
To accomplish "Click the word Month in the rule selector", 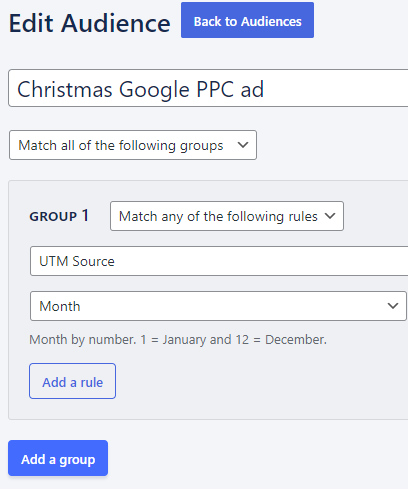I will coord(60,306).
